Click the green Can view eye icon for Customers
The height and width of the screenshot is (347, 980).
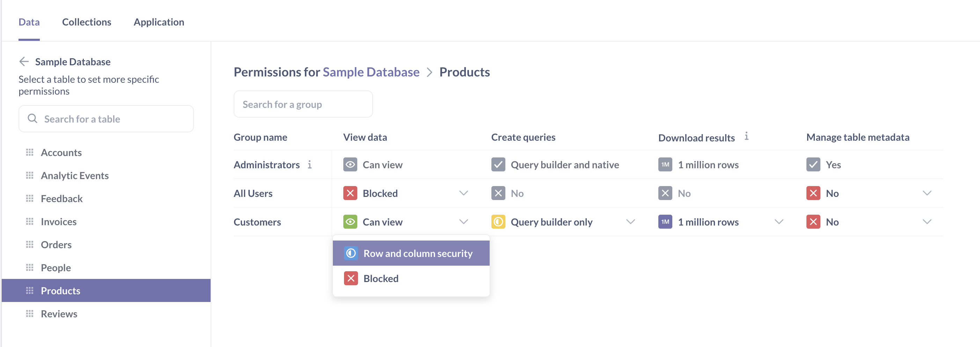click(350, 222)
